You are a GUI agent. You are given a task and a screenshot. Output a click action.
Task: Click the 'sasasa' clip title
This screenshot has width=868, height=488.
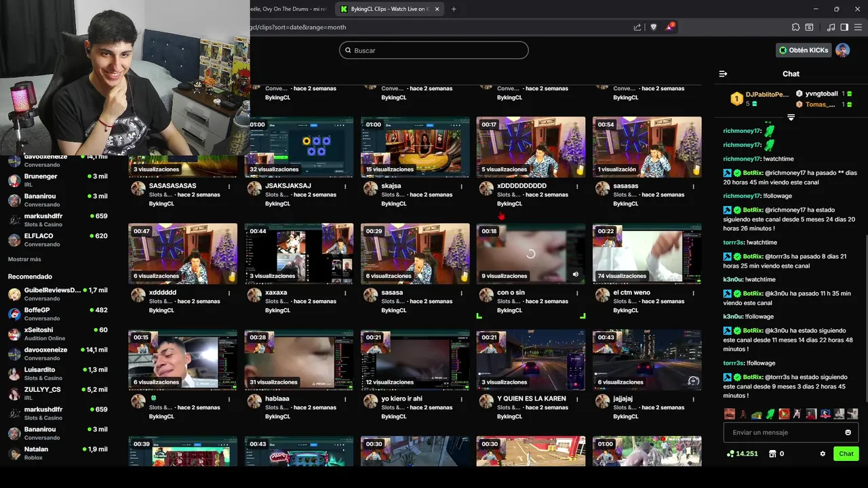click(393, 293)
